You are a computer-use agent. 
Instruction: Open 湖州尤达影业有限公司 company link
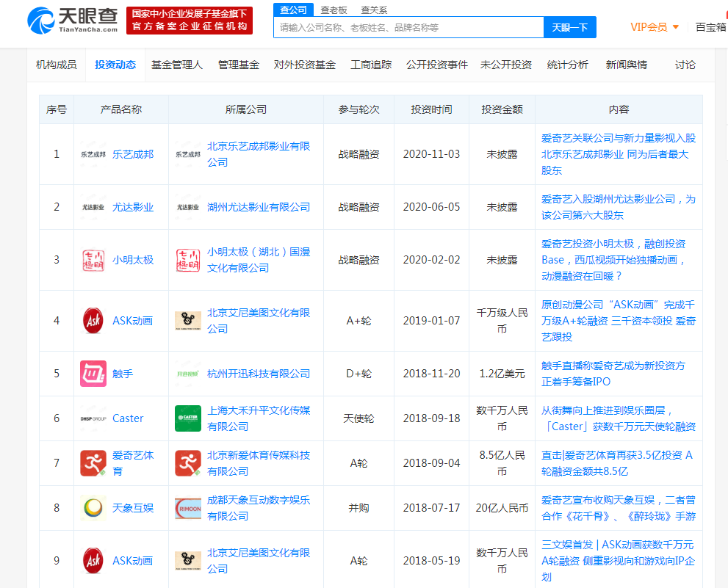point(259,207)
